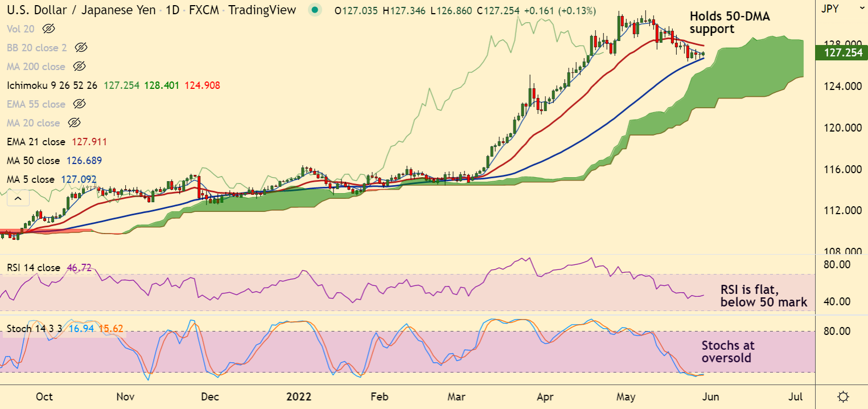The height and width of the screenshot is (409, 868).
Task: Click the 'Holds 50-DMA support' annotation
Action: tap(730, 23)
